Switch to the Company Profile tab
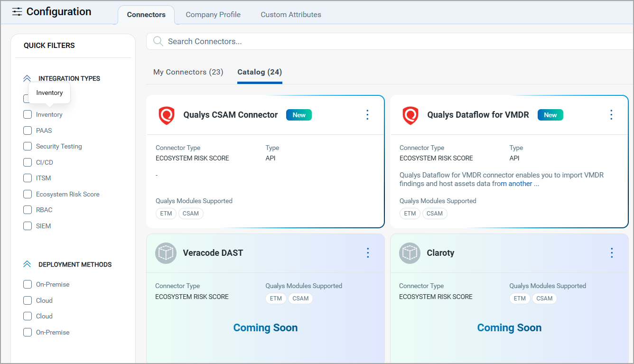 point(213,15)
